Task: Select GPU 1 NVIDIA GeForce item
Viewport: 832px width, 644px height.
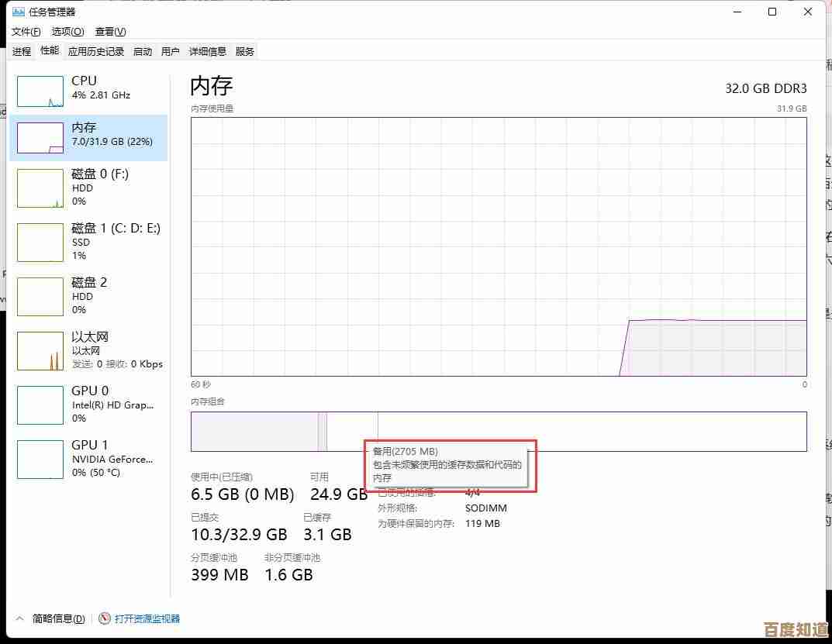Action: pos(40,460)
